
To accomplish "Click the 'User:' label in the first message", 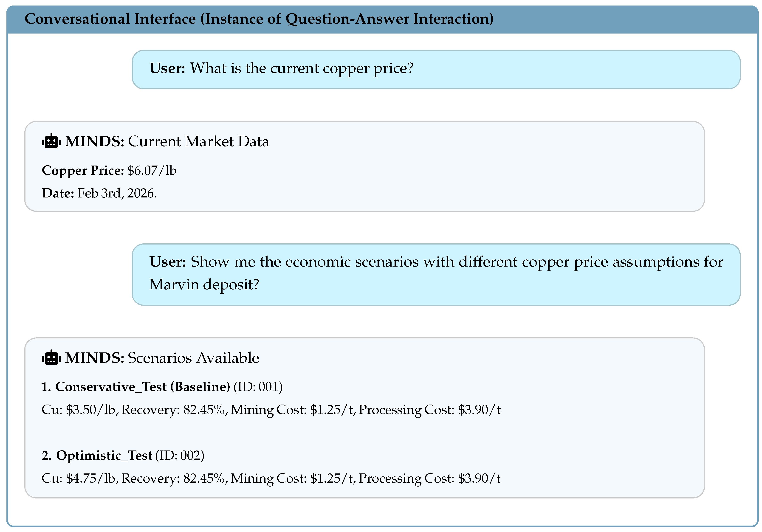I will pyautogui.click(x=168, y=68).
